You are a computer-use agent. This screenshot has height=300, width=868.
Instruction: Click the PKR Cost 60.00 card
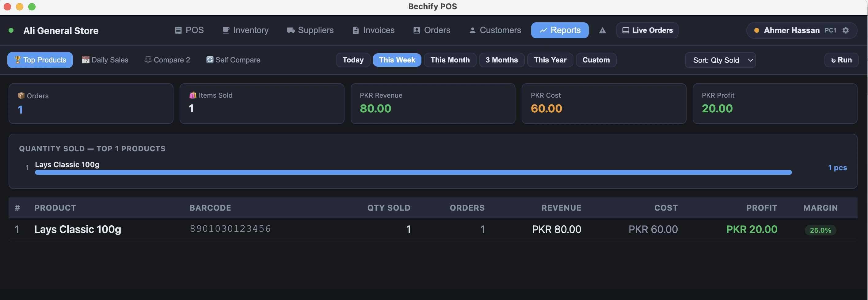pos(604,104)
